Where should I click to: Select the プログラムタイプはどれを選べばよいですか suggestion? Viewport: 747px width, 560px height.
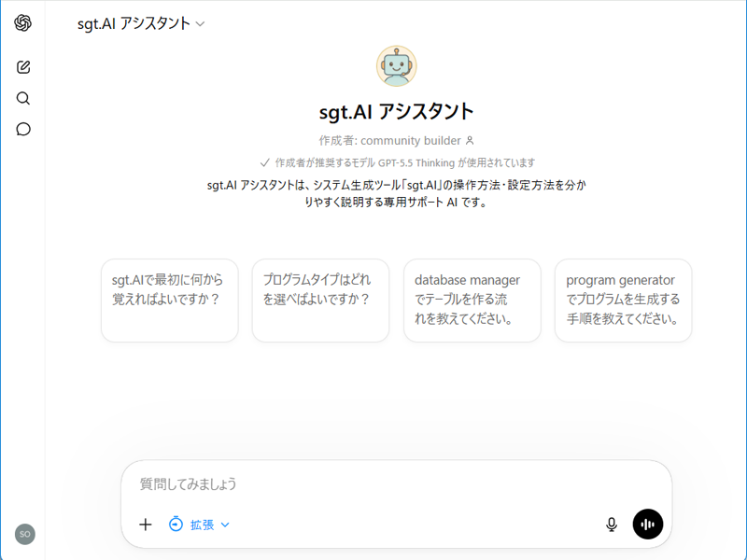click(320, 301)
